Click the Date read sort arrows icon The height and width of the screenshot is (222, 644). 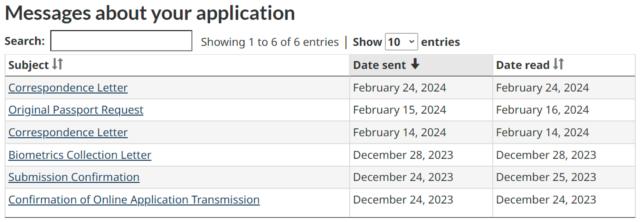[558, 64]
